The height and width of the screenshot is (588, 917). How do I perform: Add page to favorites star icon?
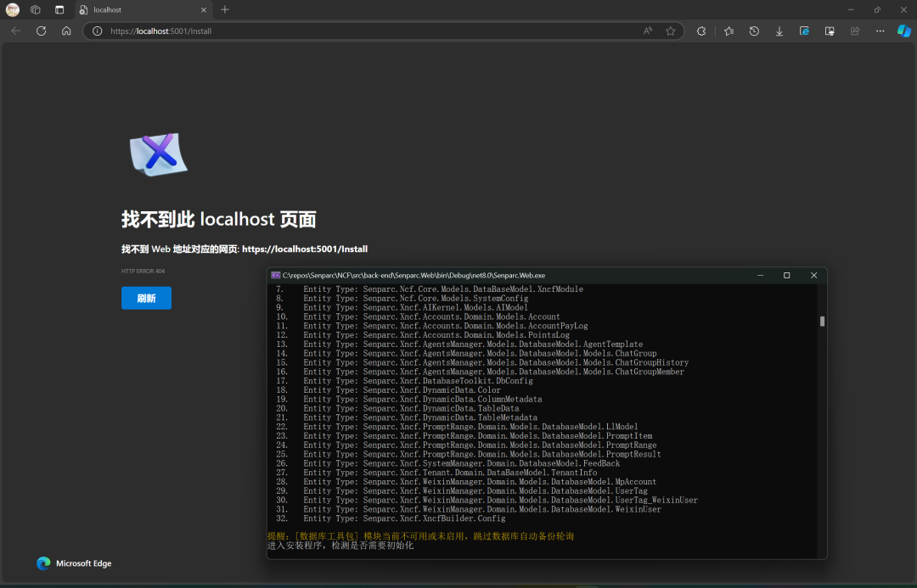click(670, 31)
